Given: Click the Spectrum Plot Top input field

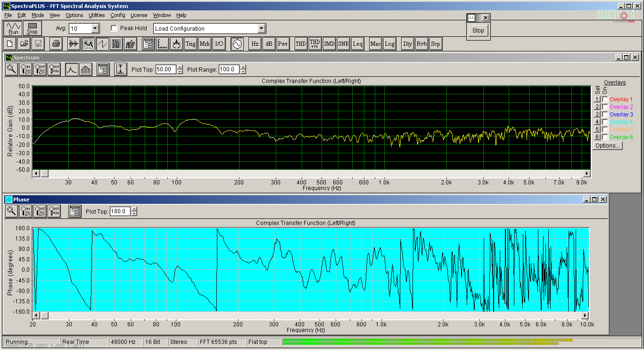Looking at the screenshot, I should point(166,69).
